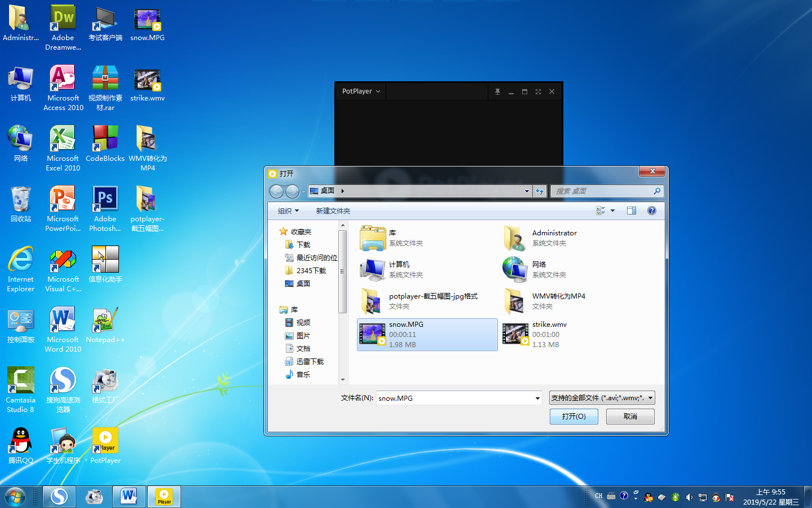The width and height of the screenshot is (812, 508).
Task: Open the 信息化助手 desktop shortcut
Action: tap(105, 265)
